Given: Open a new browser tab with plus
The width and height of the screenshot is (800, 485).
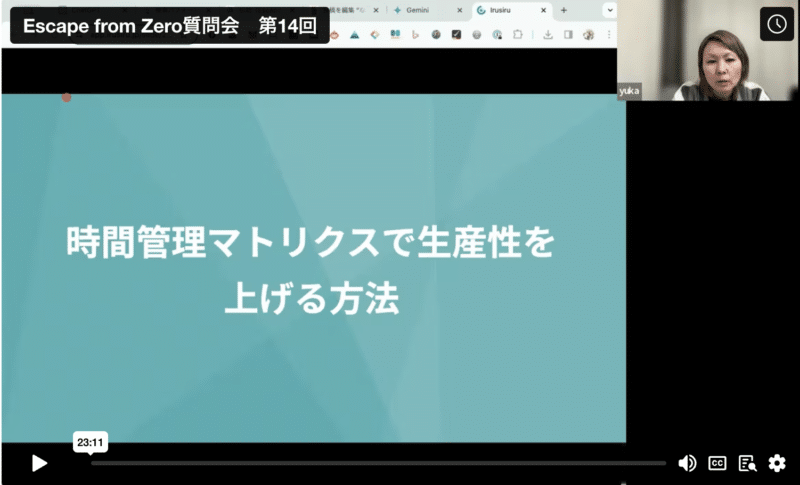Looking at the screenshot, I should pyautogui.click(x=564, y=10).
